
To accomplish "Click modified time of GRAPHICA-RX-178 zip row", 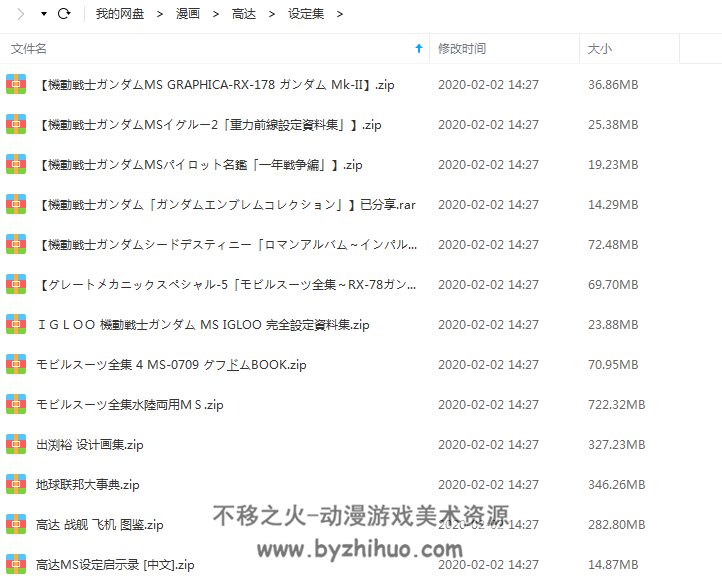I will [x=488, y=85].
